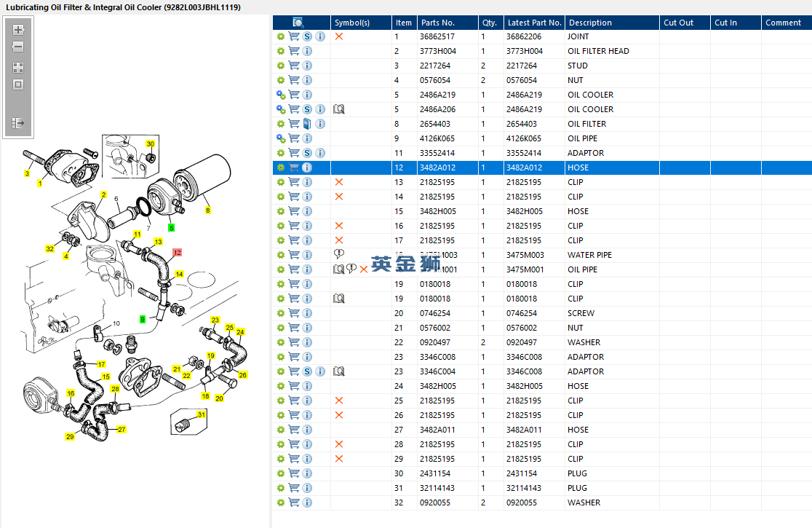Viewport: 812px width, 528px height.
Task: Click the four-square grid icon in diagram toolbar
Action: (18, 68)
